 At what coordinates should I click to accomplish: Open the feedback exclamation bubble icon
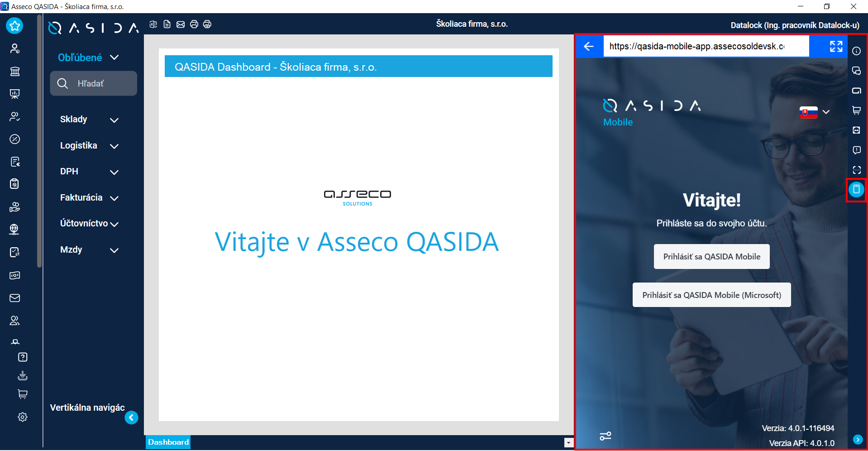coord(857,150)
